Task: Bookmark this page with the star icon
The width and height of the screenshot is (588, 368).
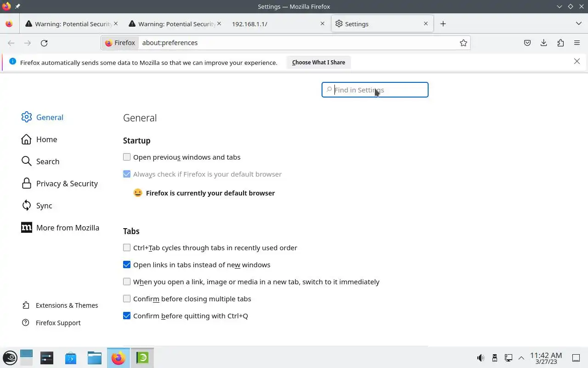Action: [464, 43]
